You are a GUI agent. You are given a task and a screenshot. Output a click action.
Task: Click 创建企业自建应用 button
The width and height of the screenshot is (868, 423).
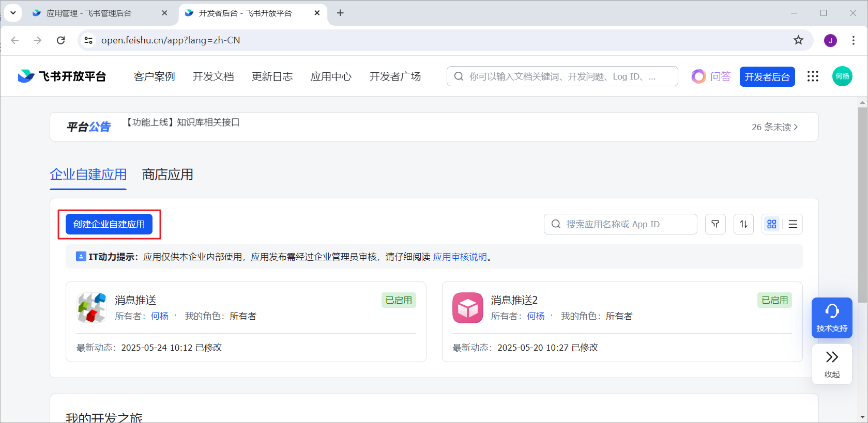[x=109, y=224]
